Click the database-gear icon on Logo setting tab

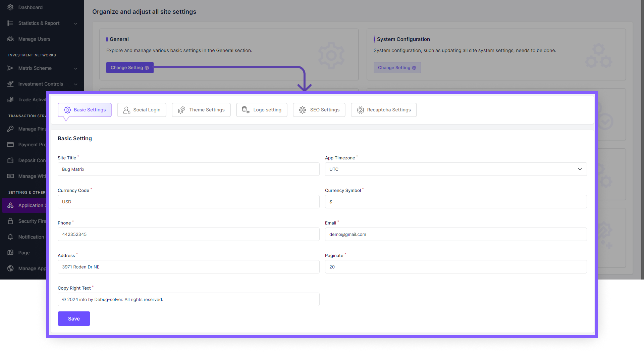point(246,110)
